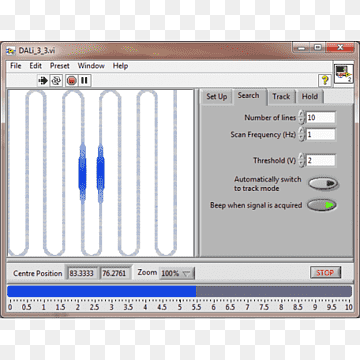360x360 pixels.
Task: Click Centre Position second value 76.2761
Action: pos(114,273)
